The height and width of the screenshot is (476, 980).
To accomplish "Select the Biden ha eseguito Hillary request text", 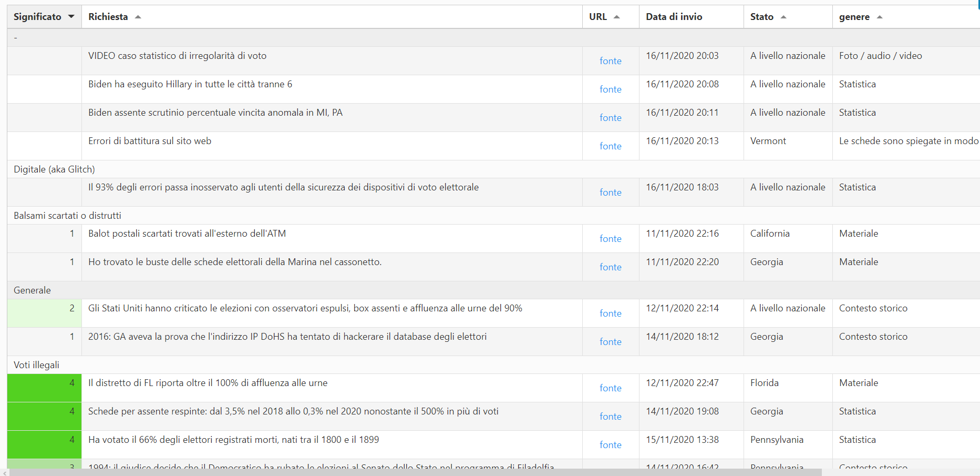I will [190, 84].
